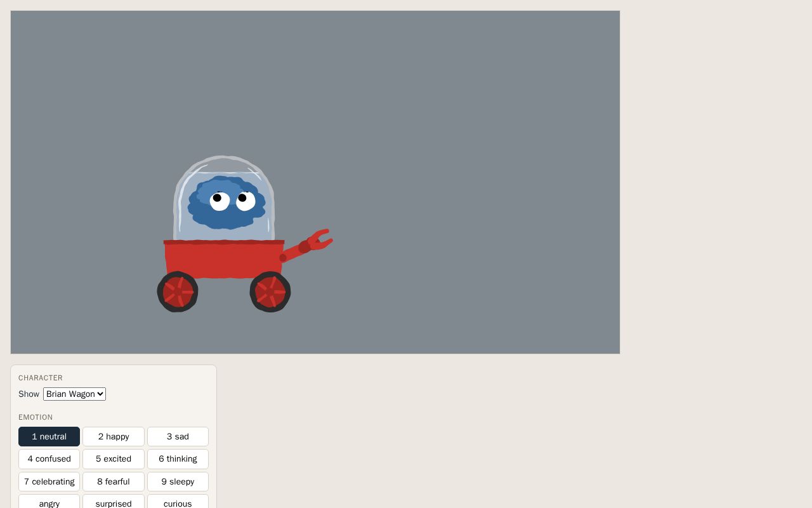
Task: Open the Show character dropdown
Action: [x=74, y=394]
